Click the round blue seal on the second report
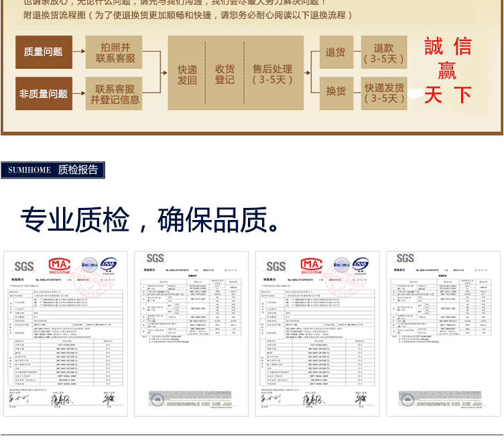Screen dimensions: 504x442 coord(157,400)
